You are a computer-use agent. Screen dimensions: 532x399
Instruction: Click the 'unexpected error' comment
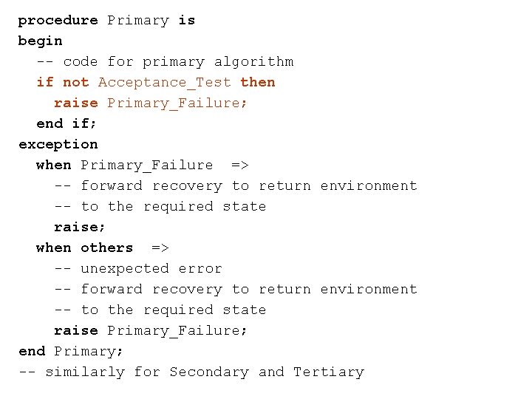(151, 268)
